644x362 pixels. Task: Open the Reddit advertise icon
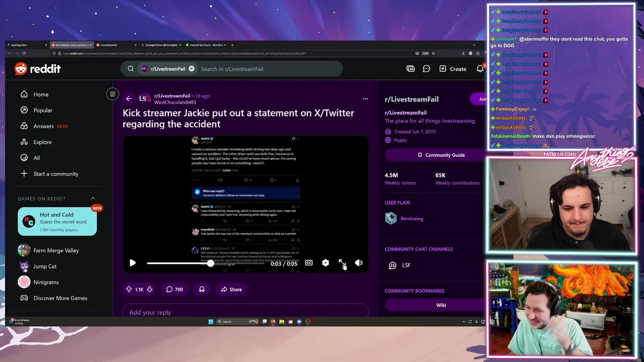click(x=411, y=69)
